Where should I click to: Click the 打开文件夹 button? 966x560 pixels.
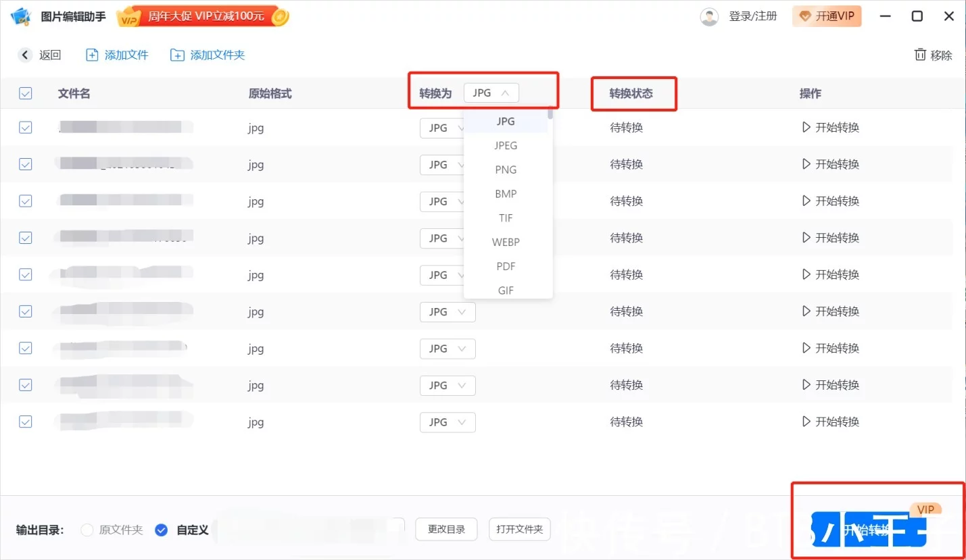520,530
